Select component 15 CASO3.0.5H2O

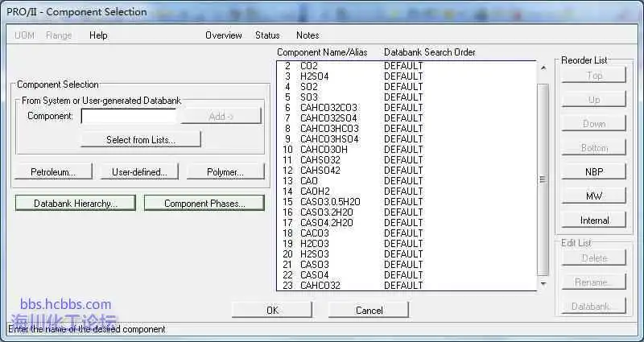pyautogui.click(x=407, y=202)
